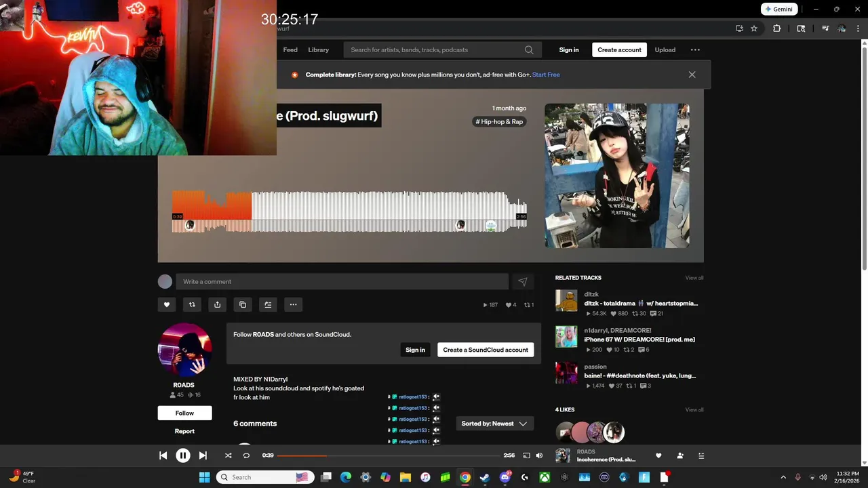Open more options under the comment box
Image resolution: width=868 pixels, height=488 pixels.
(x=293, y=304)
